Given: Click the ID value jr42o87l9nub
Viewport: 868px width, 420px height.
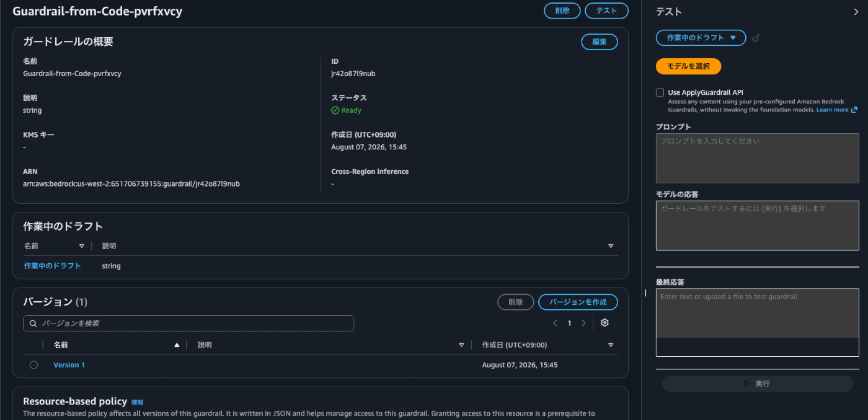Looking at the screenshot, I should [353, 74].
